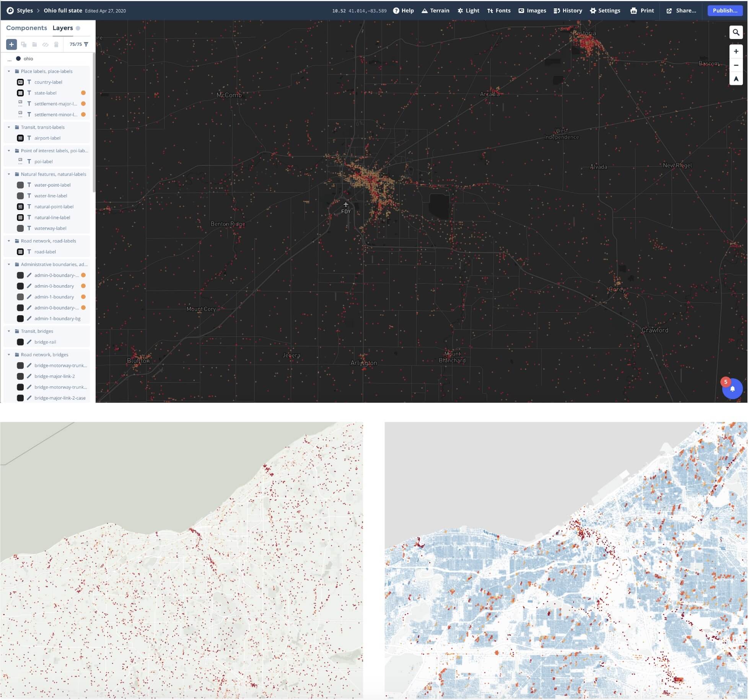Open the notifications bell button

point(732,389)
